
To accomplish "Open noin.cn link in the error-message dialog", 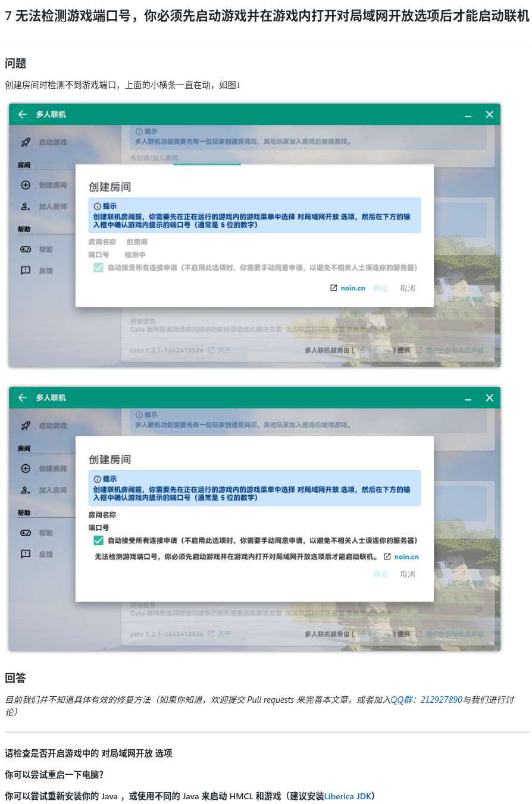I will coord(406,557).
